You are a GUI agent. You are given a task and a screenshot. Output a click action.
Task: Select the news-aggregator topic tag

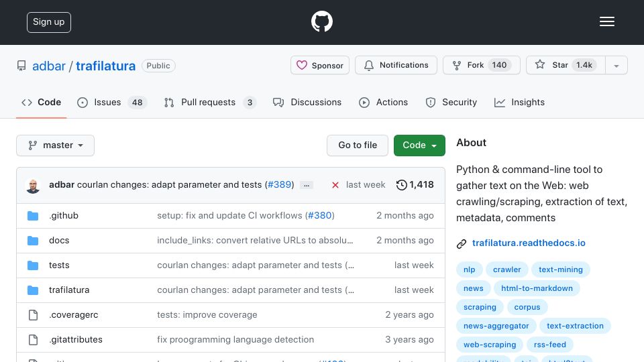click(x=496, y=326)
